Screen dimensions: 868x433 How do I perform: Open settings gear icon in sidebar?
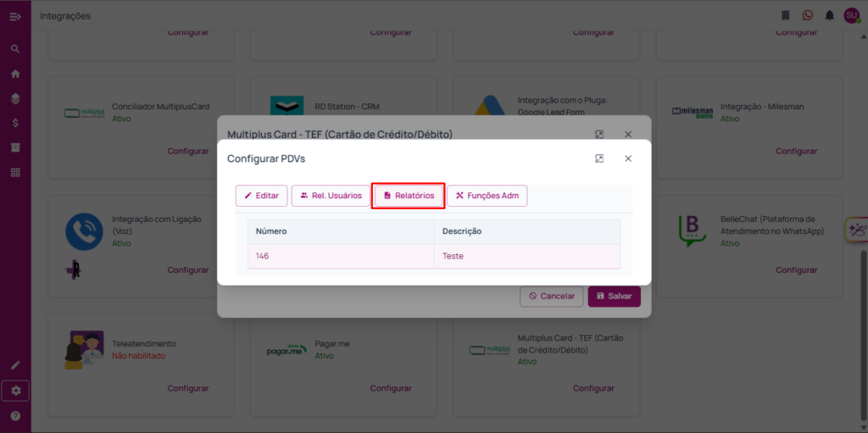click(15, 391)
